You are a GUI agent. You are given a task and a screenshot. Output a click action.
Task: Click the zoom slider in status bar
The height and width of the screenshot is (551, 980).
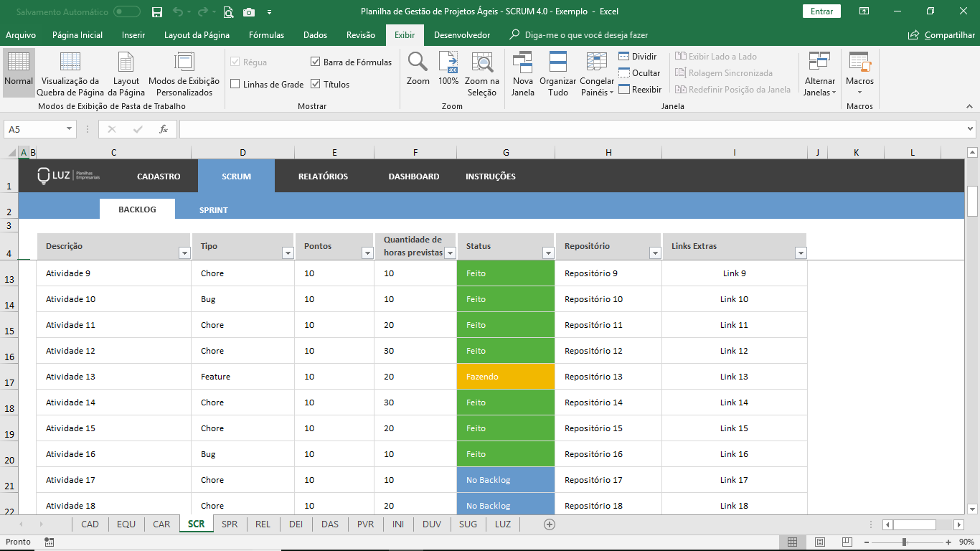[x=905, y=542]
